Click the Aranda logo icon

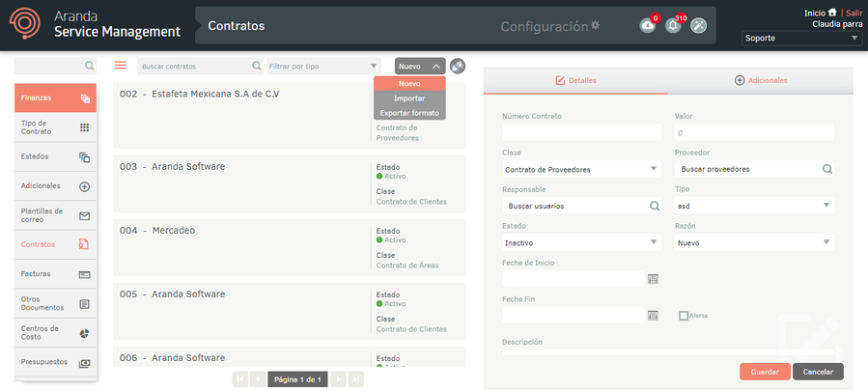coord(24,23)
